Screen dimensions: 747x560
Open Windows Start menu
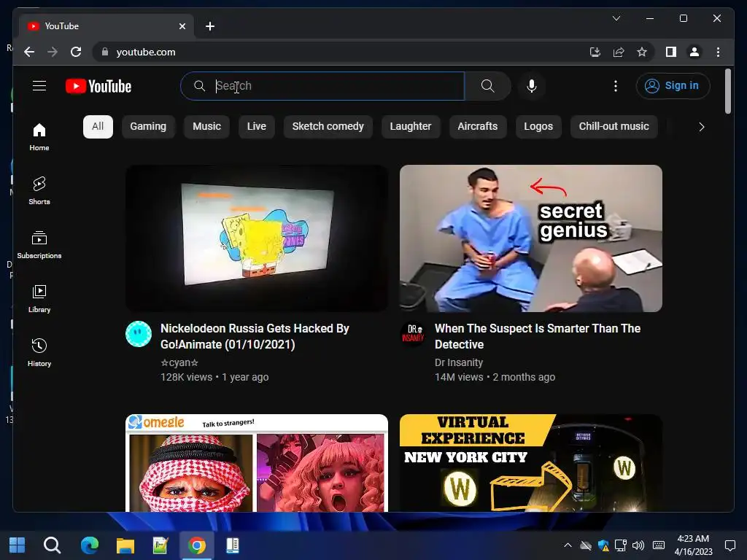coord(18,545)
